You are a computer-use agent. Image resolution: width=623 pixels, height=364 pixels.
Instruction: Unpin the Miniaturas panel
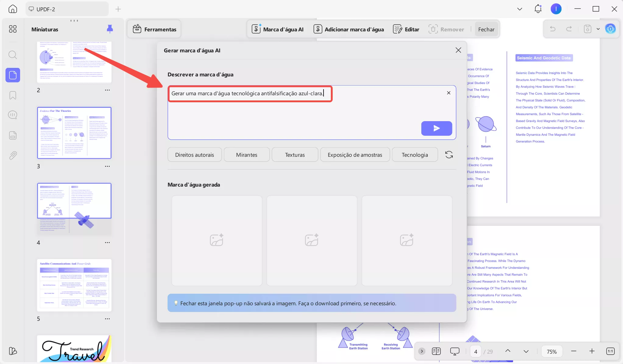pos(110,29)
